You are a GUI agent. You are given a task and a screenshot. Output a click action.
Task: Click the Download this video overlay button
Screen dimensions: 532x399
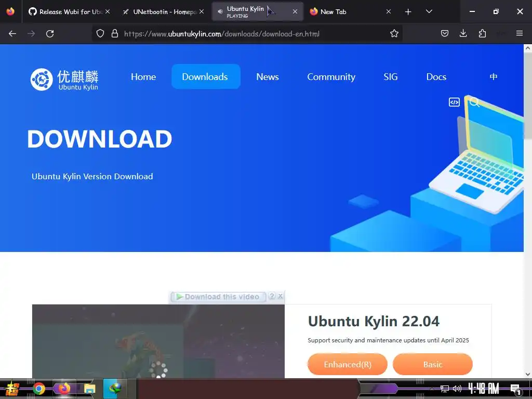[218, 297]
